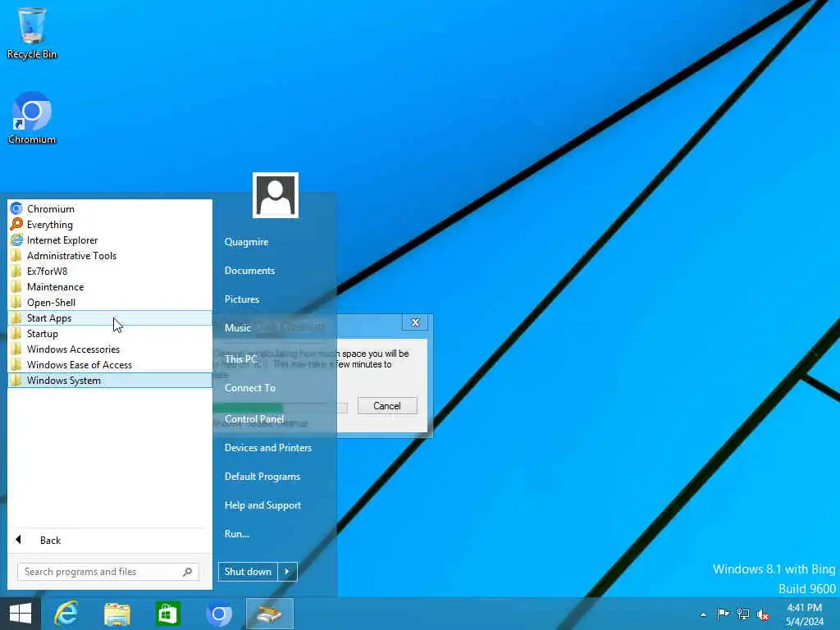Screen dimensions: 840x630
Task: Click the Chromium icon in Start menu list
Action: click(16, 208)
